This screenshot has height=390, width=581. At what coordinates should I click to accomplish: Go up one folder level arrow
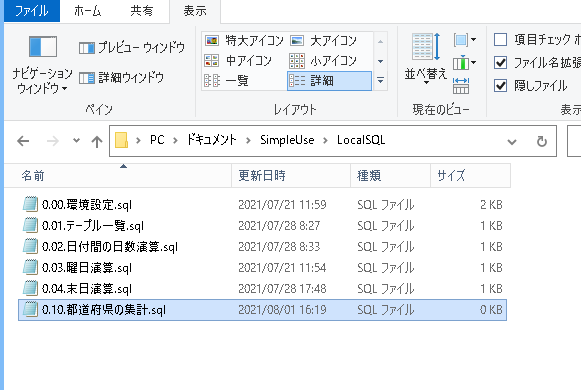97,141
